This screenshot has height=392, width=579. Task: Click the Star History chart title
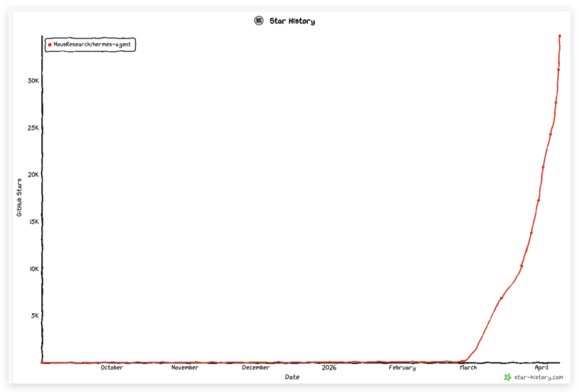(292, 21)
